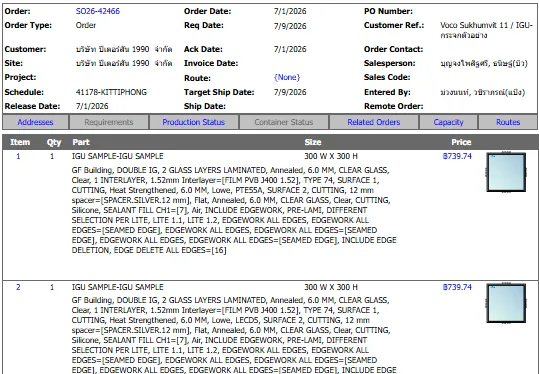Viewport: 539px width, 374px height.
Task: Open the Addresses tab
Action: (35, 122)
